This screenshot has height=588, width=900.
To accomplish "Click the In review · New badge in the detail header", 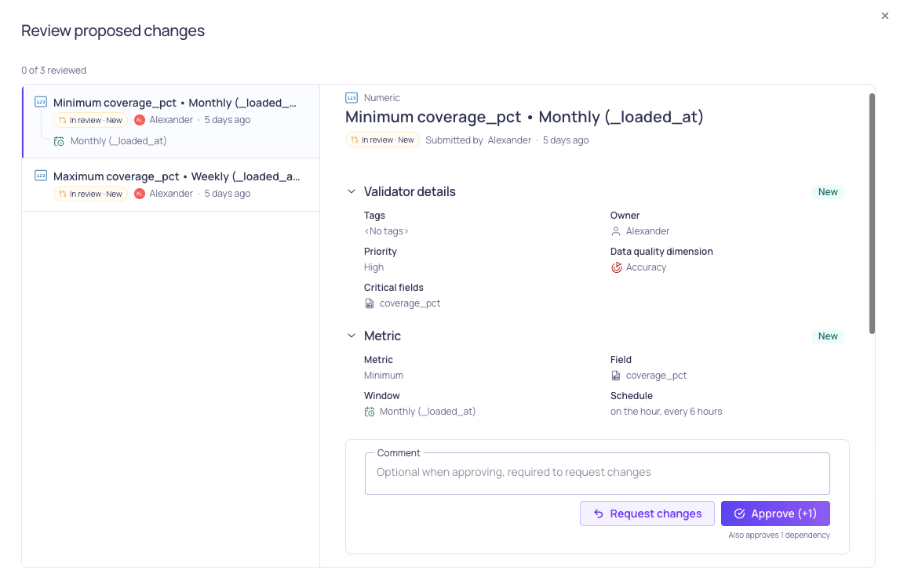I will 382,140.
